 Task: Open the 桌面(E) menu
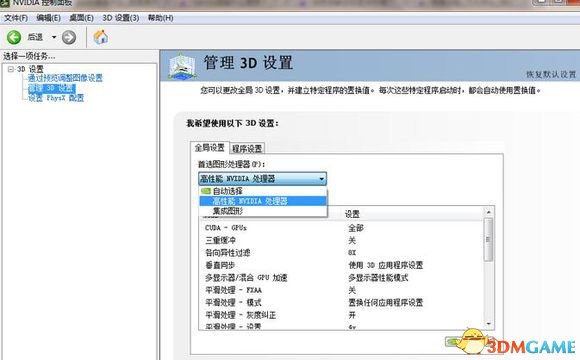click(x=81, y=18)
